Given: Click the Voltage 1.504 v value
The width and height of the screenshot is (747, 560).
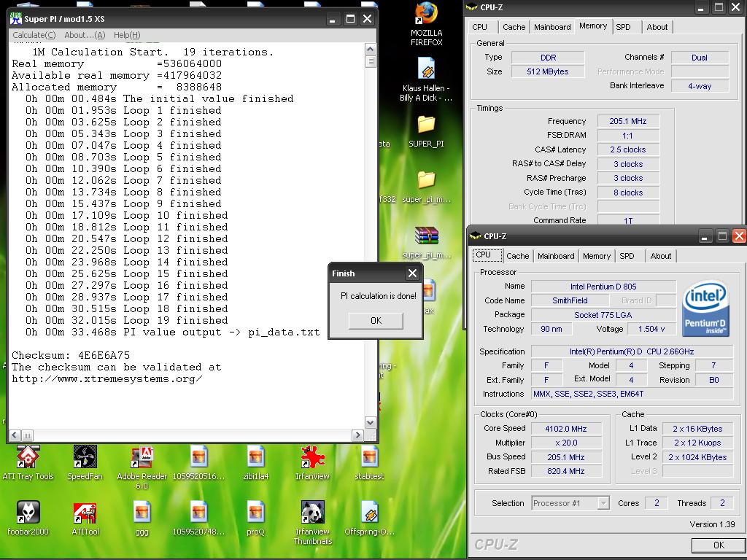Looking at the screenshot, I should [x=651, y=329].
